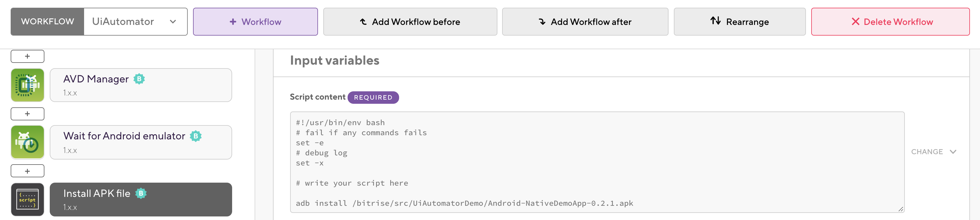This screenshot has height=220, width=980.
Task: Click Add Workflow before
Action: [410, 22]
